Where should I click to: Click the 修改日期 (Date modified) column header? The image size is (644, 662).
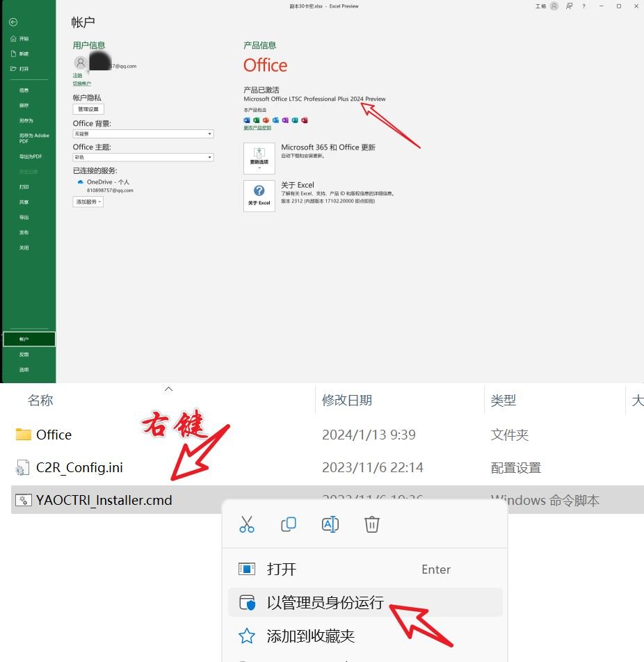tap(347, 400)
